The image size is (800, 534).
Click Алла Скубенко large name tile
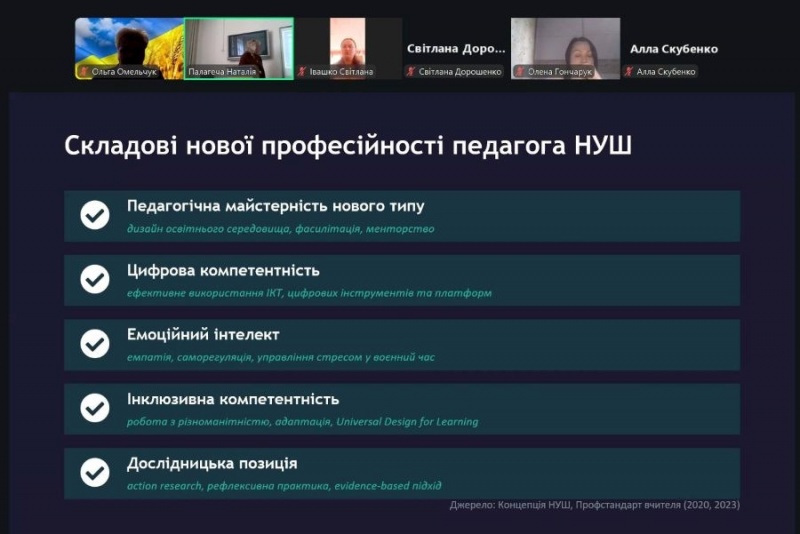tap(673, 48)
